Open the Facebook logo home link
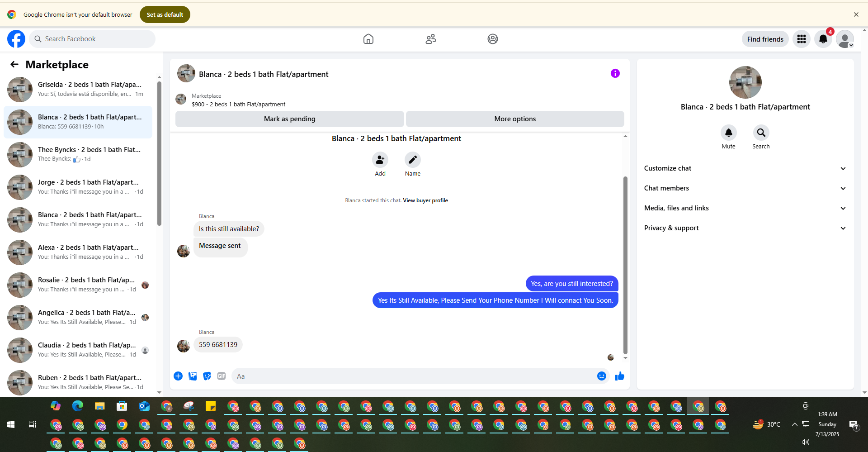868x452 pixels. pos(16,39)
